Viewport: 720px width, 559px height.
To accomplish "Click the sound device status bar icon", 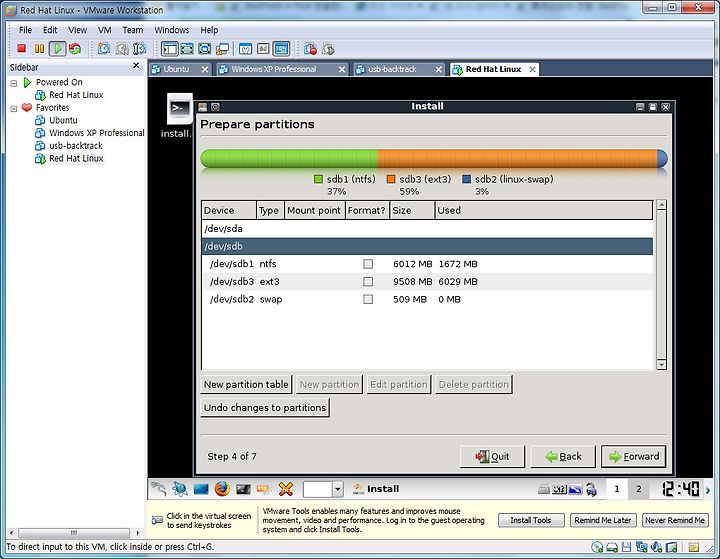I will point(657,547).
